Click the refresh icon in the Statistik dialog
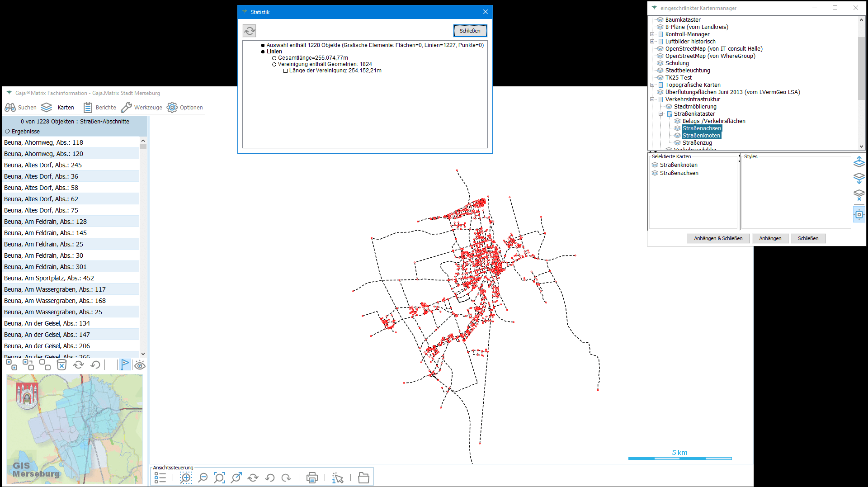Screen dimensions: 868x487 [250, 31]
